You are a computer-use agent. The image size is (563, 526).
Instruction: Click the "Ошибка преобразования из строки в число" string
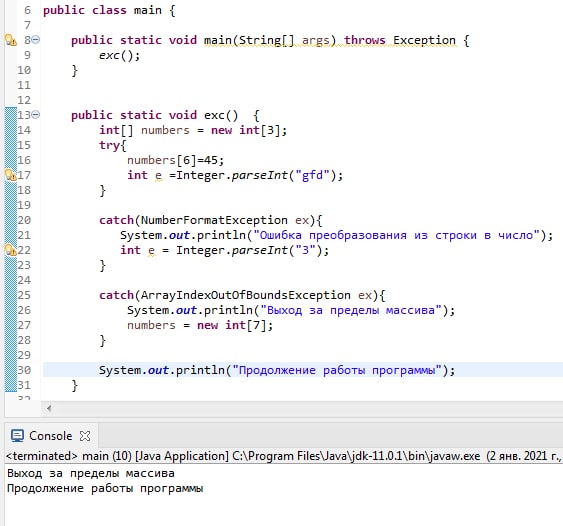click(x=397, y=235)
